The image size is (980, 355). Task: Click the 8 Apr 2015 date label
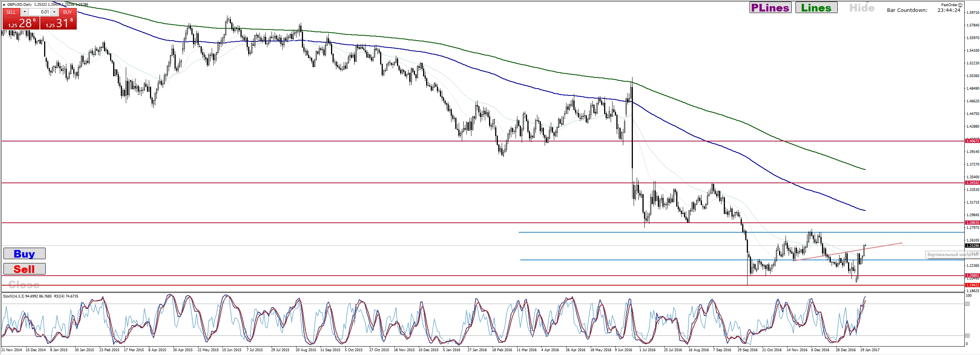click(x=157, y=350)
